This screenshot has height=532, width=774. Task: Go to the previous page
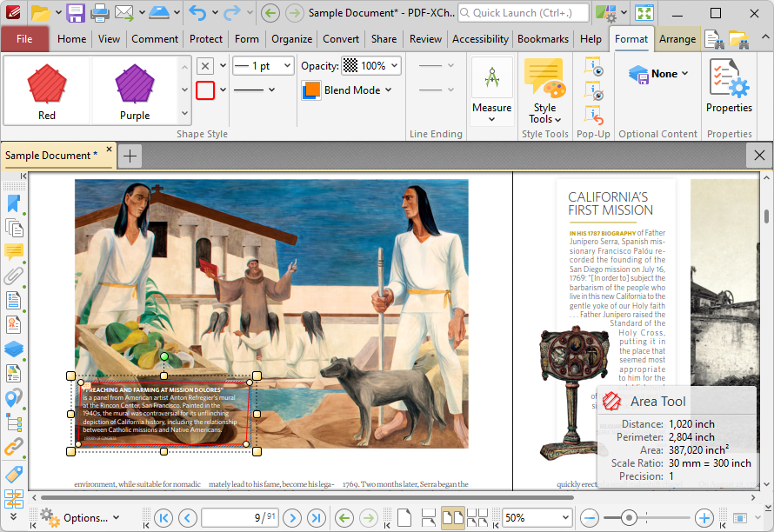[187, 518]
